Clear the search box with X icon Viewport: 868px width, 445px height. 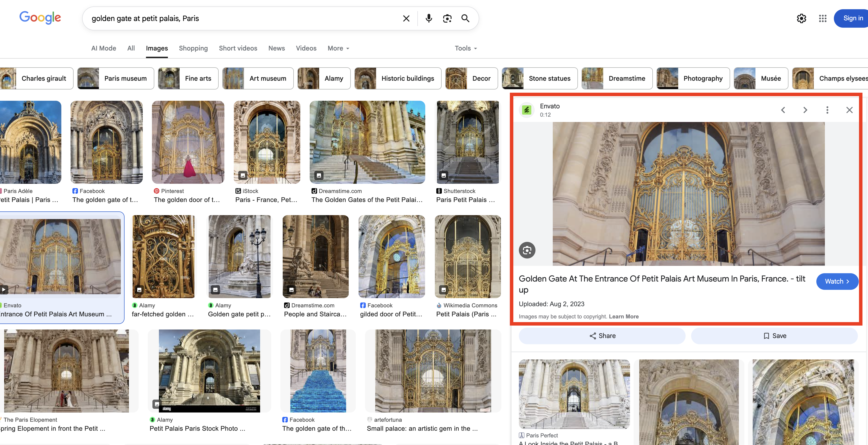point(406,18)
